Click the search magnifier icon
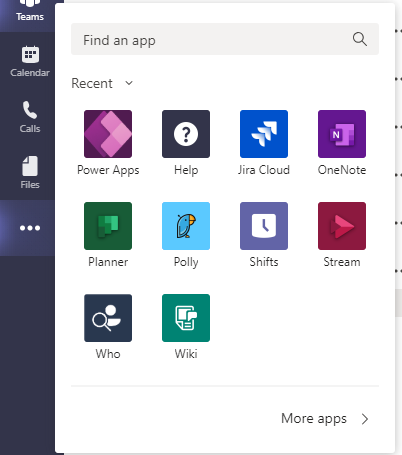Viewport: 402px width, 455px height. pyautogui.click(x=360, y=39)
